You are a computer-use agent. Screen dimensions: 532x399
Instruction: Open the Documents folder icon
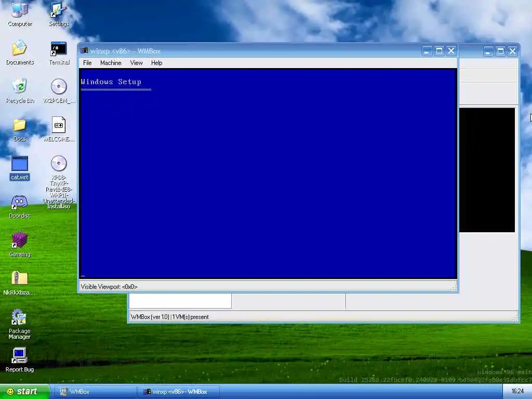click(x=20, y=52)
